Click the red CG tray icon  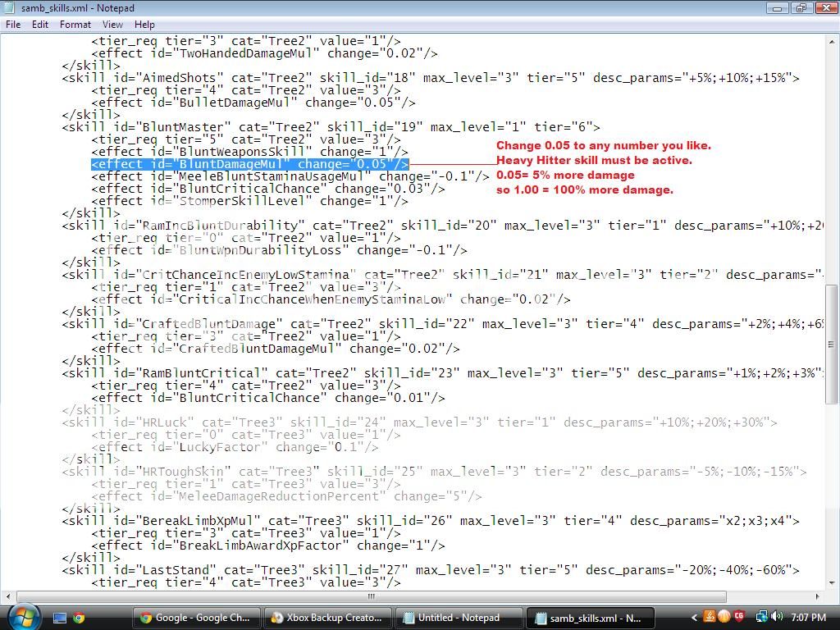point(739,618)
